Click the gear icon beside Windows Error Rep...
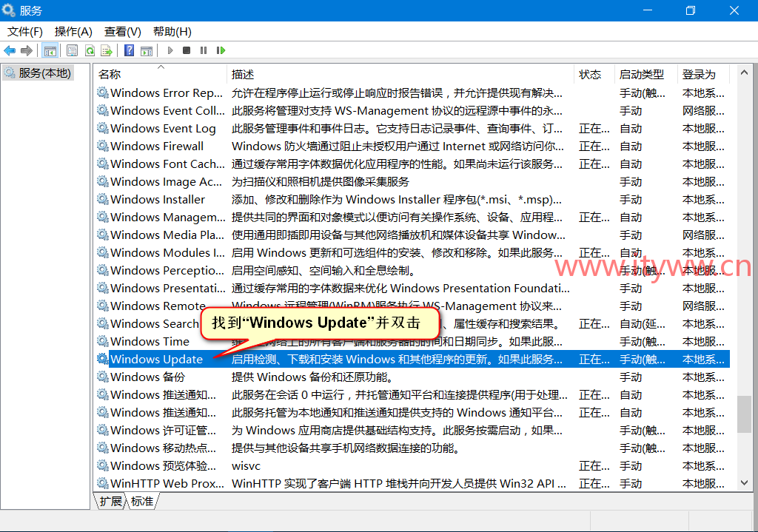The image size is (758, 532). 102,92
